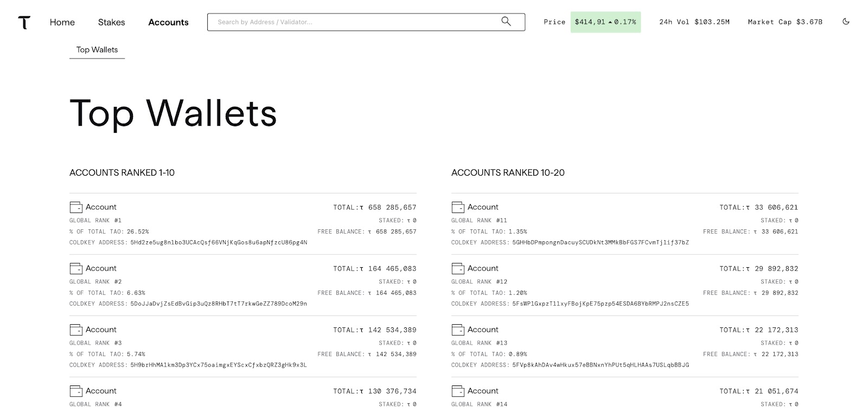
Task: Click the price badge $414,91
Action: pyautogui.click(x=605, y=22)
